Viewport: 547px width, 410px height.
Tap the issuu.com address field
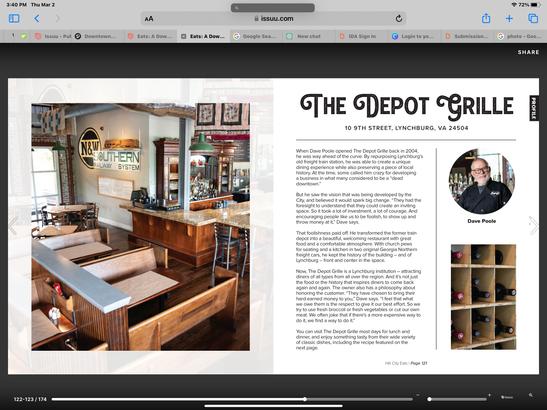coord(274,18)
